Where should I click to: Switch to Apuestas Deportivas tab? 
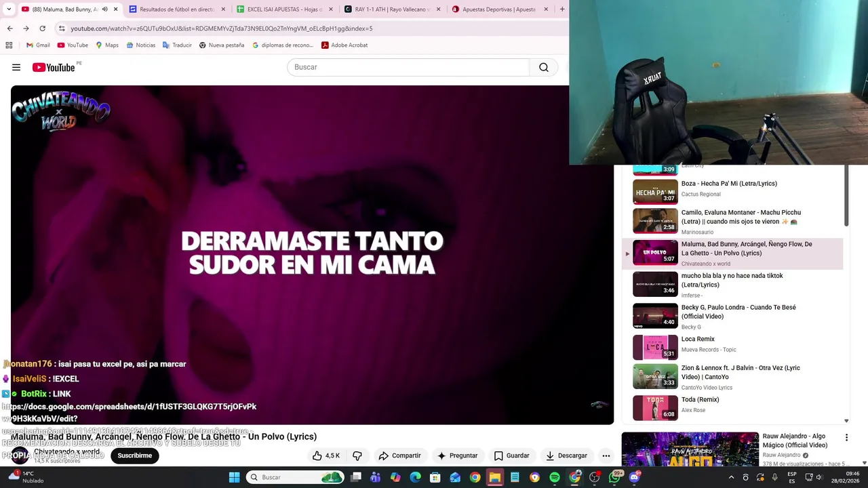(x=500, y=9)
